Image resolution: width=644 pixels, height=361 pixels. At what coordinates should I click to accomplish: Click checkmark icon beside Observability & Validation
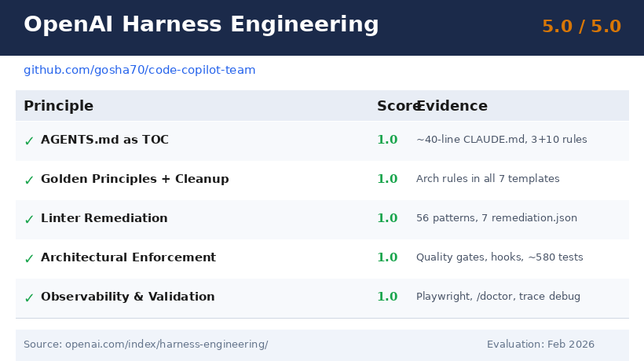point(29,298)
